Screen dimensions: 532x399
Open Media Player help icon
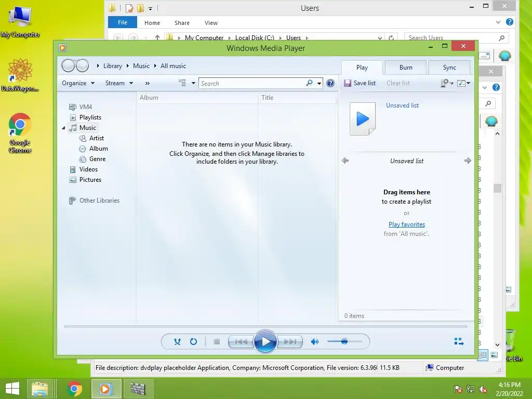[330, 83]
